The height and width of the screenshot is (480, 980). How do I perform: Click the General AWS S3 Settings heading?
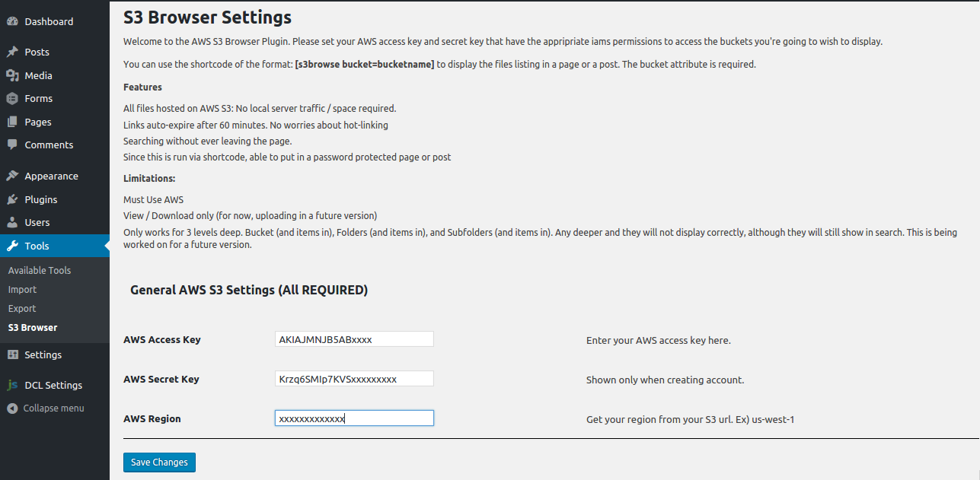click(x=249, y=290)
